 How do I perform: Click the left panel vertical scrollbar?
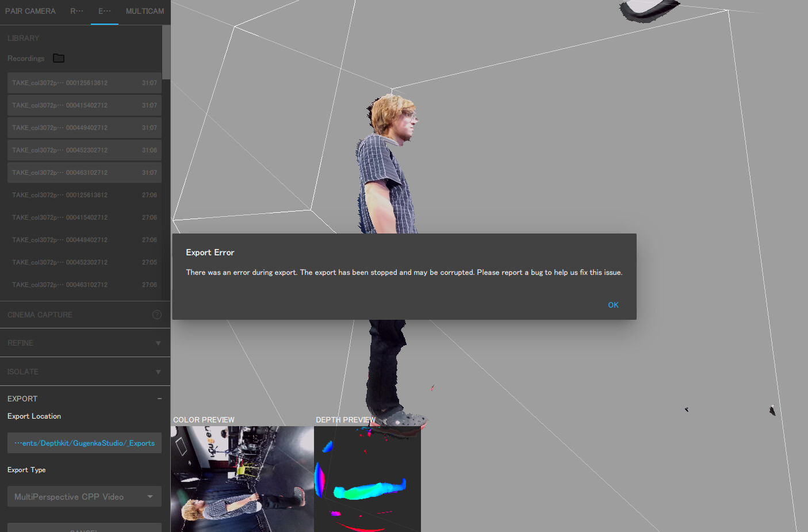click(x=166, y=52)
